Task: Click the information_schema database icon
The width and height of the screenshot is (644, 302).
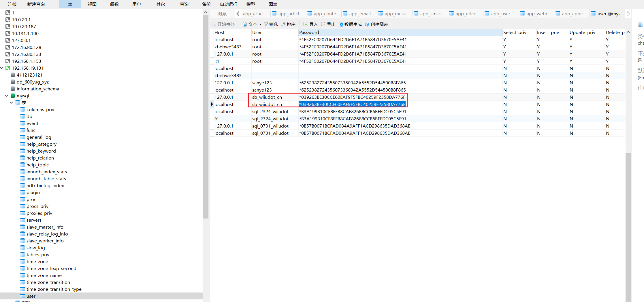Action: [x=13, y=89]
